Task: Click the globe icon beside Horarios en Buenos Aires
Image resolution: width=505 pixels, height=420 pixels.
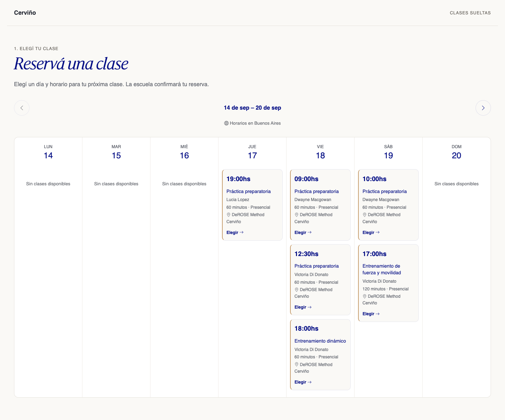Action: click(x=226, y=123)
